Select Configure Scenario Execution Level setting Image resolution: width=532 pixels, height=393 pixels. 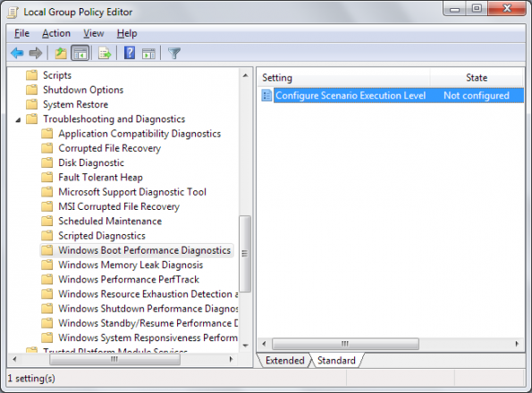(350, 96)
